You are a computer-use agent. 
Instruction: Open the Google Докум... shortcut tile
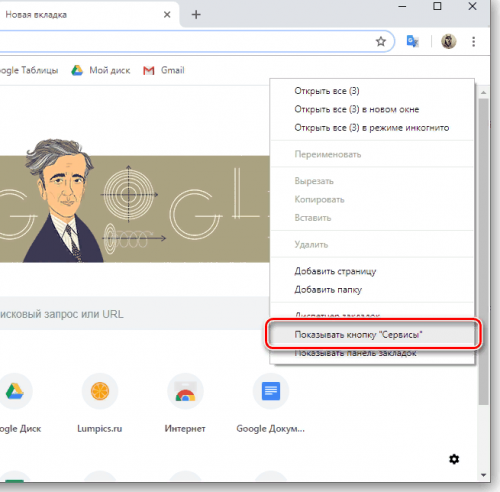pyautogui.click(x=270, y=403)
